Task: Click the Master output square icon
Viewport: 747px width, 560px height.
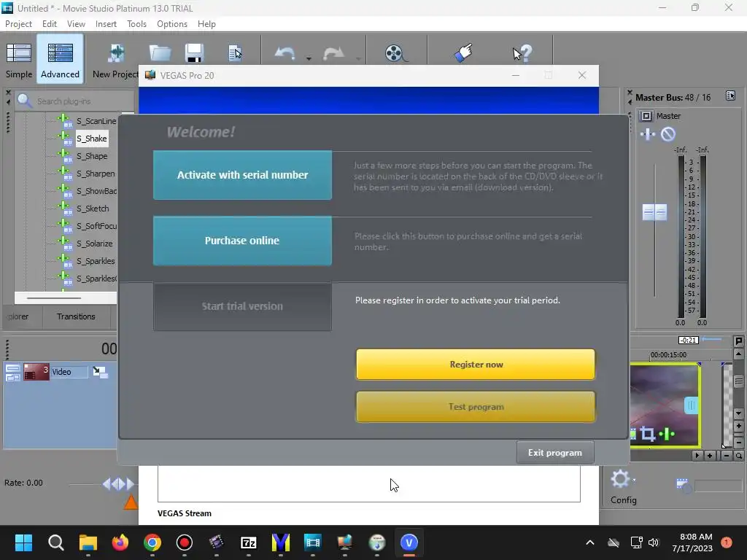Action: 646,116
